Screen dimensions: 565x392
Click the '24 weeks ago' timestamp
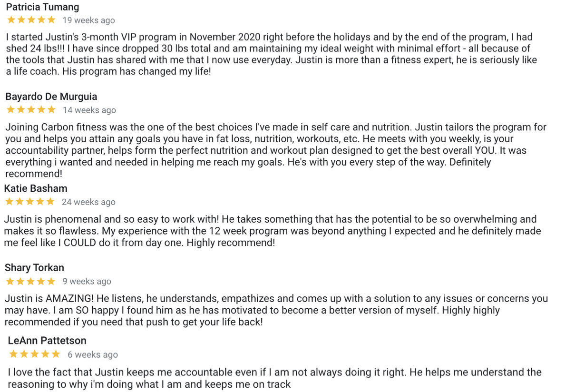coord(88,202)
